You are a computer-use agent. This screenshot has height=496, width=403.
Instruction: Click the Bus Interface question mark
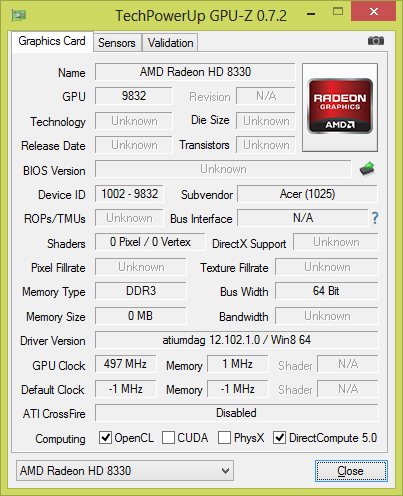point(375,218)
